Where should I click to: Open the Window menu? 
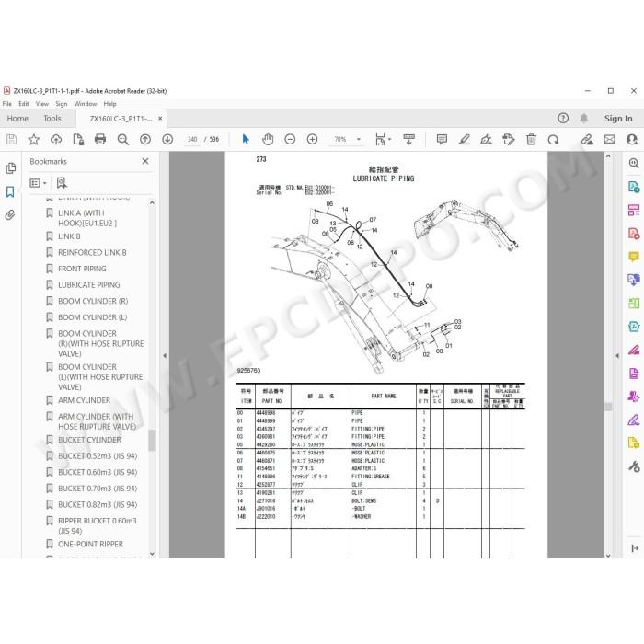(86, 104)
